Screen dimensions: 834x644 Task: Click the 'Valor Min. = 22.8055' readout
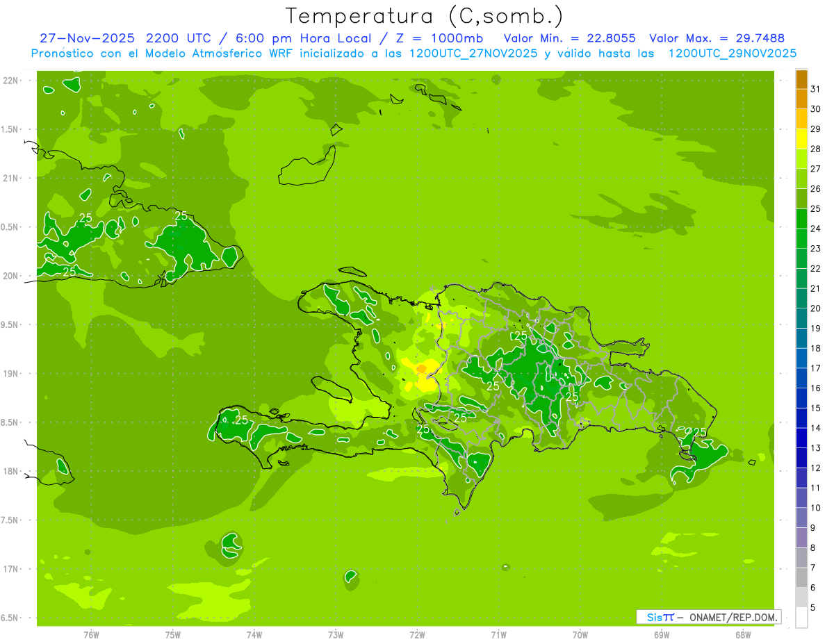tap(569, 38)
